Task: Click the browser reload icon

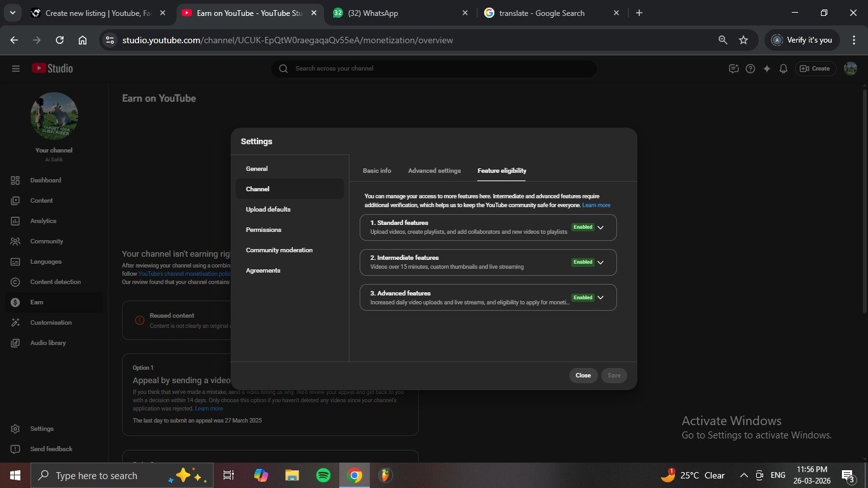Action: pyautogui.click(x=60, y=40)
